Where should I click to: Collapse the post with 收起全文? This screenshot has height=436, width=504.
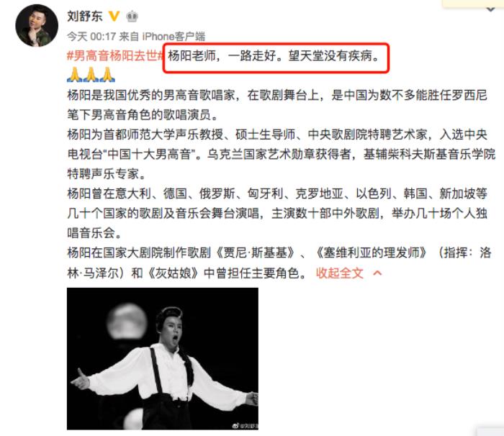[340, 273]
